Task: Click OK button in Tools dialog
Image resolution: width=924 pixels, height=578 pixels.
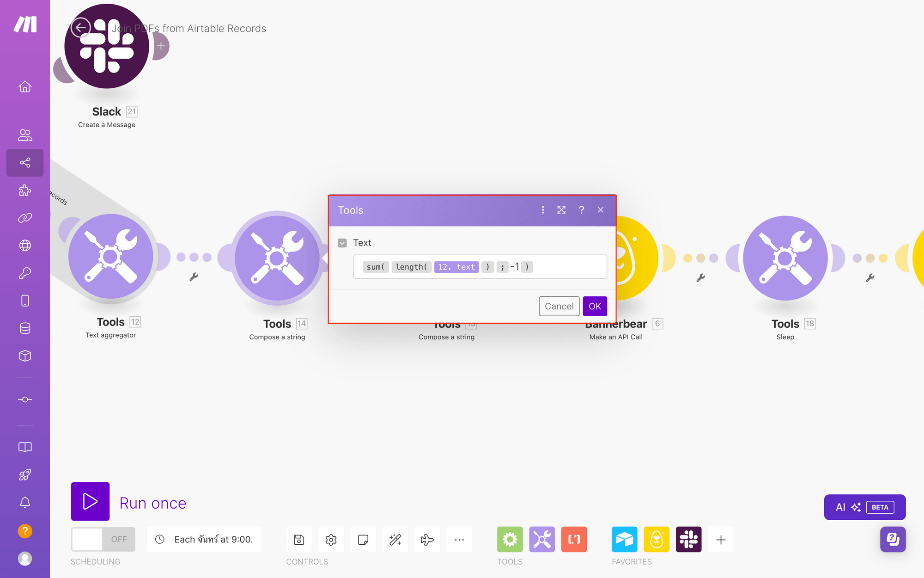Action: coord(595,306)
